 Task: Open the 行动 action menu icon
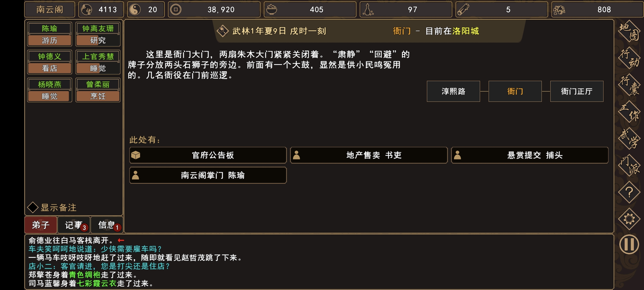629,58
